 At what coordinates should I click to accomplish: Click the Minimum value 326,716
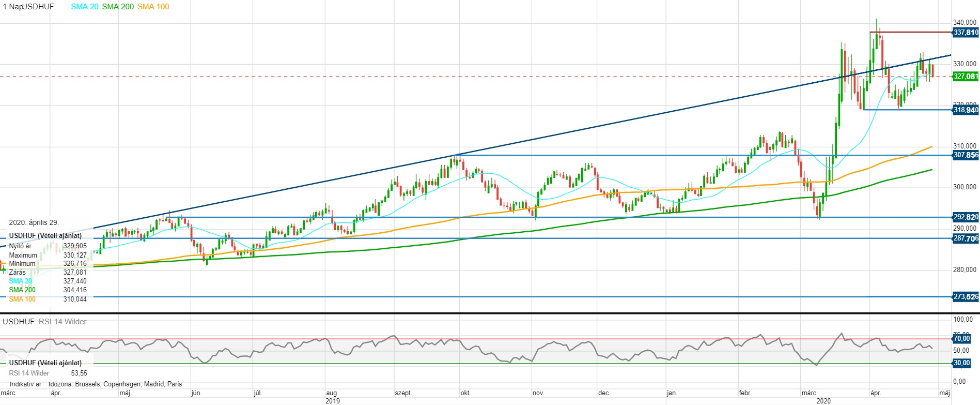click(75, 264)
